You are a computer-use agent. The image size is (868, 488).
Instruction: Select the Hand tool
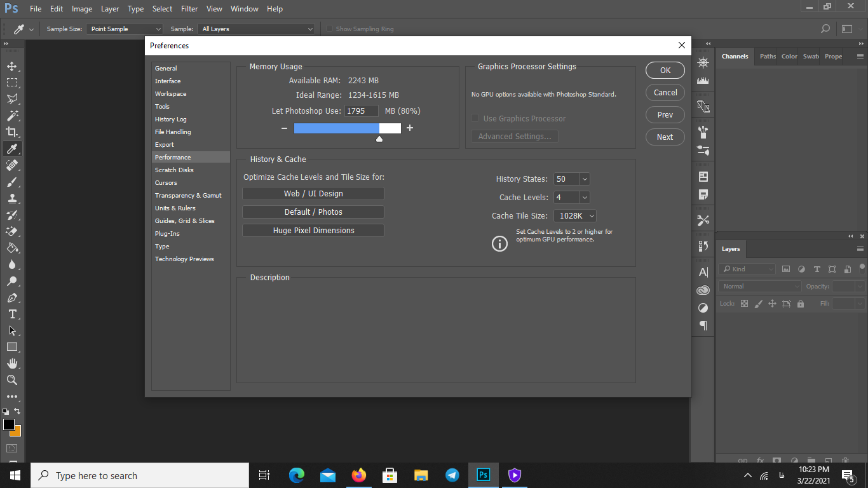(12, 363)
